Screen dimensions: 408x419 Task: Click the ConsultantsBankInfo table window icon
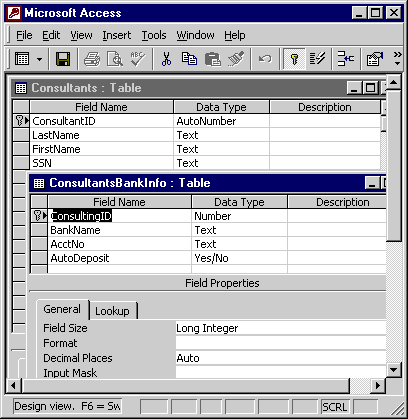(39, 183)
